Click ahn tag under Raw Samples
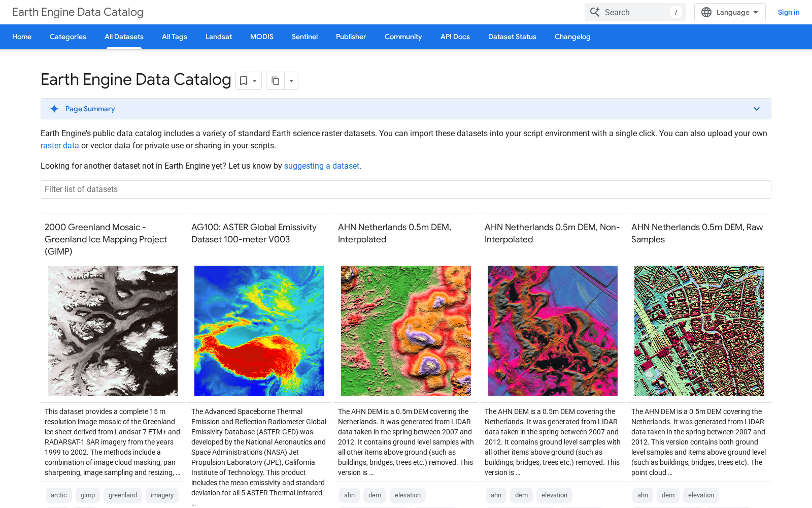 [x=643, y=495]
